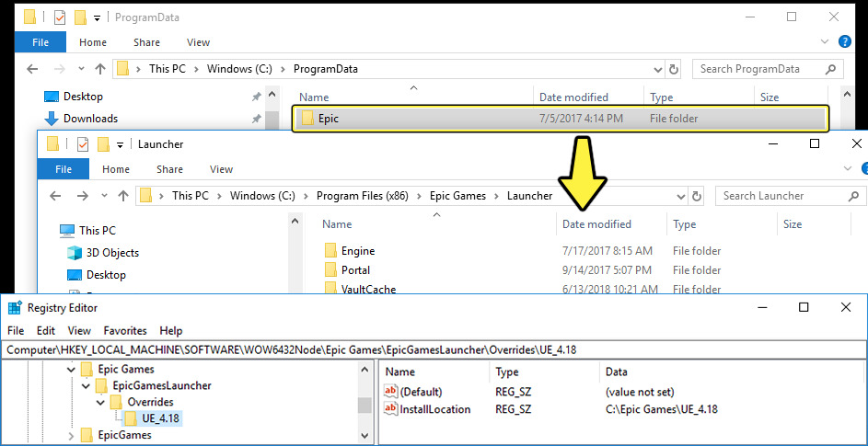Sort Launcher files by Name column
Image resolution: width=868 pixels, height=446 pixels.
(337, 224)
